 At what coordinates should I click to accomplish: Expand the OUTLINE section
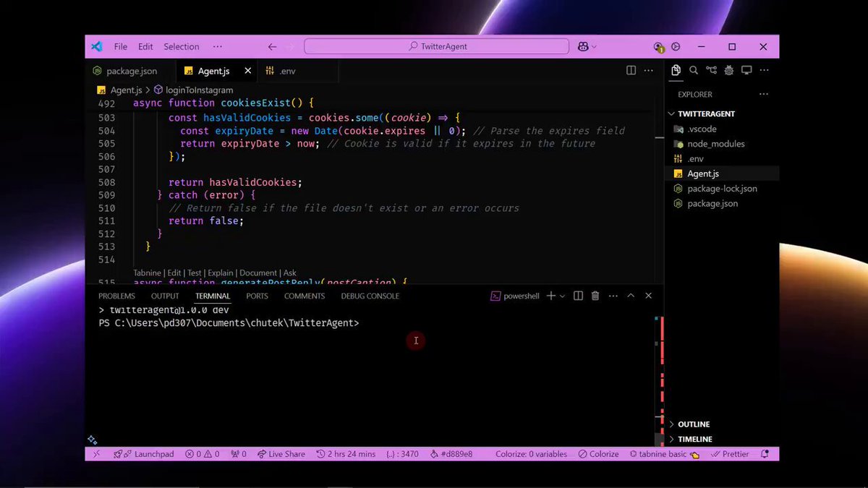pos(693,424)
